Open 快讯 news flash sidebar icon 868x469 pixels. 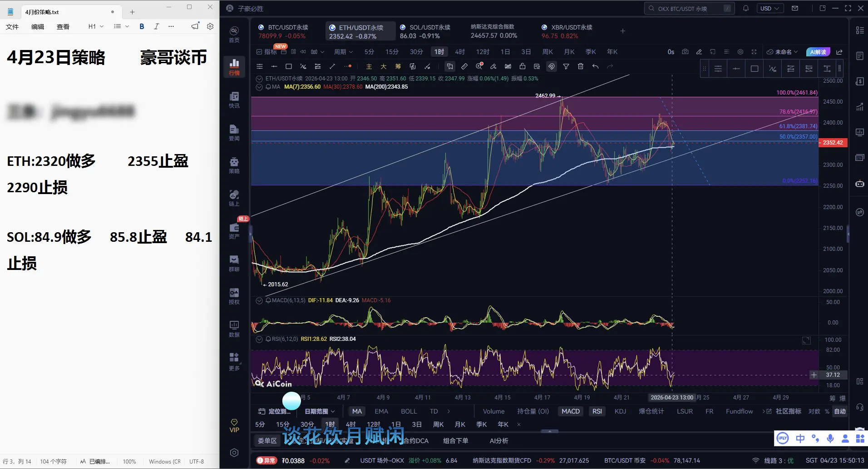(234, 100)
